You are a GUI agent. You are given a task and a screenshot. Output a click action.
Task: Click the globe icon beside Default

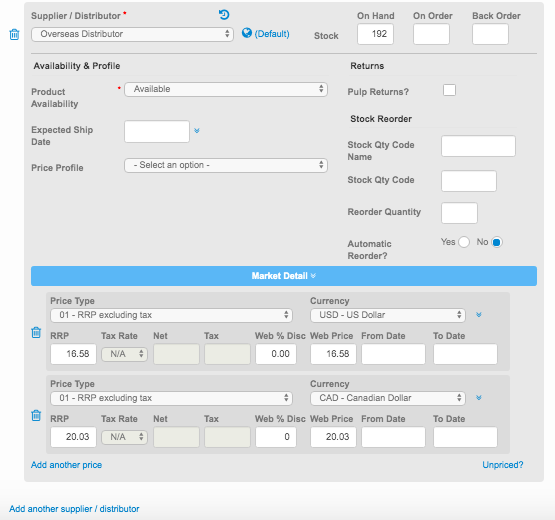pos(247,33)
